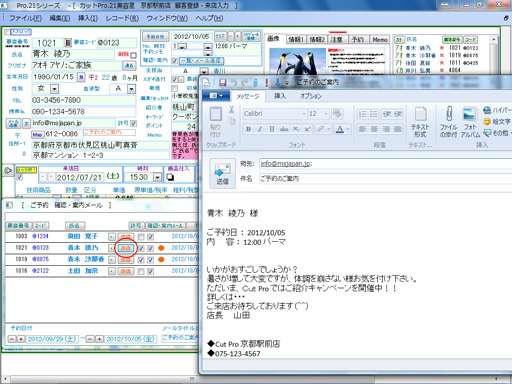Click the copy icon below scissors
Screen dimensions: 512x384
click(x=231, y=121)
